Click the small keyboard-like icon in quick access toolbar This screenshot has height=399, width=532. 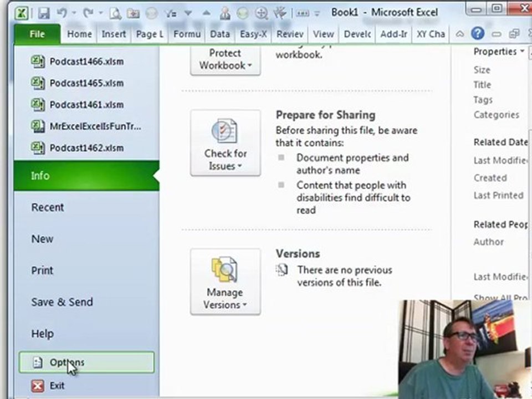(303, 14)
